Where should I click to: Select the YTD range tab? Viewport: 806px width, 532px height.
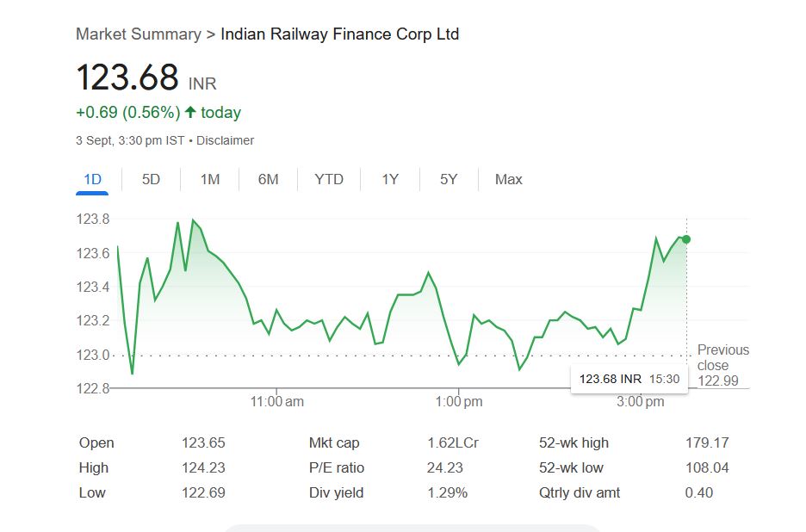click(328, 179)
